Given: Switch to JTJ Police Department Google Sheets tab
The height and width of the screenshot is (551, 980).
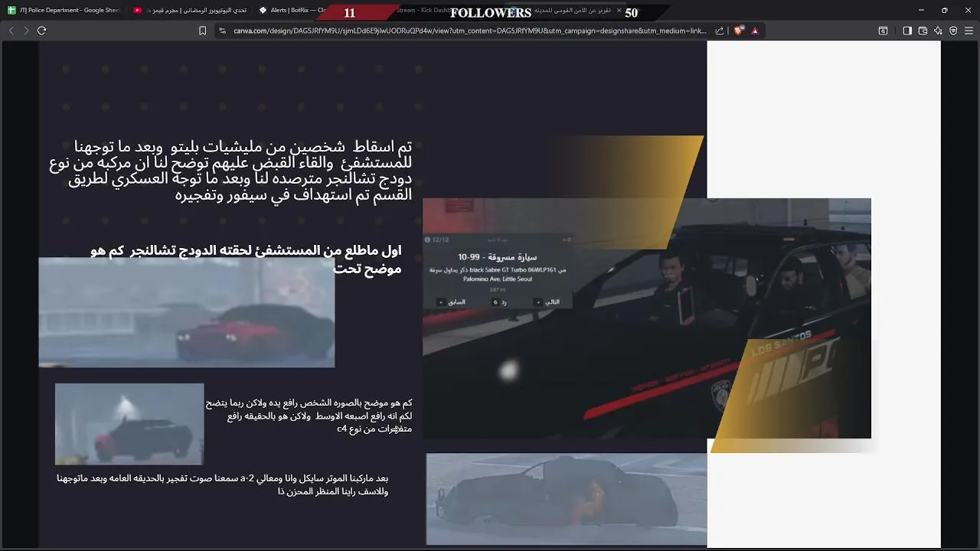Looking at the screenshot, I should click(64, 10).
